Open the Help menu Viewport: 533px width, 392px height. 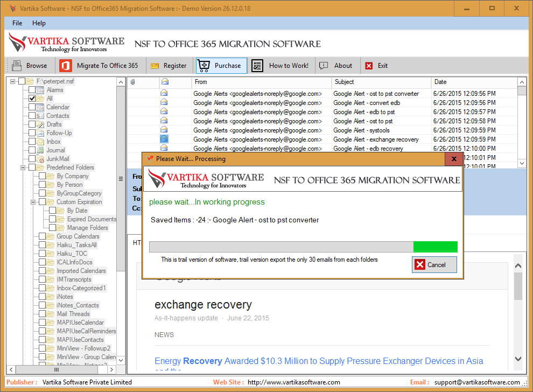(39, 23)
